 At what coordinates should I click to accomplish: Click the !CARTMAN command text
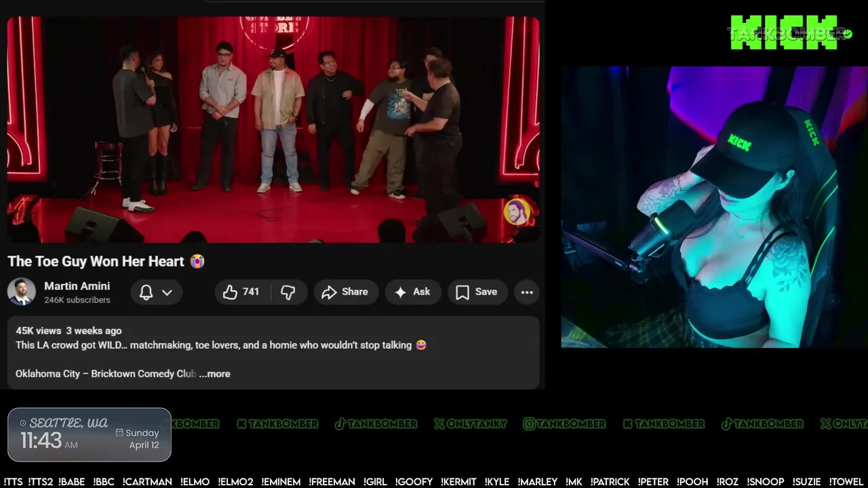coord(147,482)
